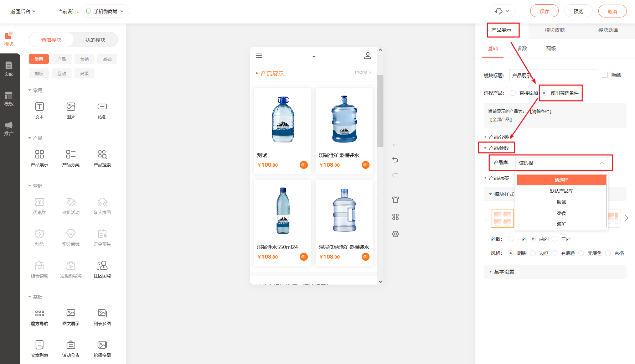This screenshot has height=364, width=635.
Task: Collapse the 产品参数 section
Action: 497,148
